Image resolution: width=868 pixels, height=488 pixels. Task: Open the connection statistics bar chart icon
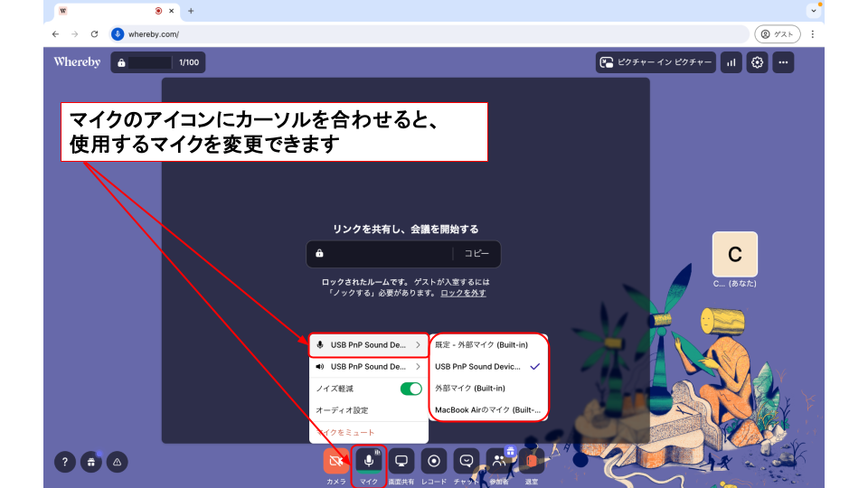[x=731, y=62]
